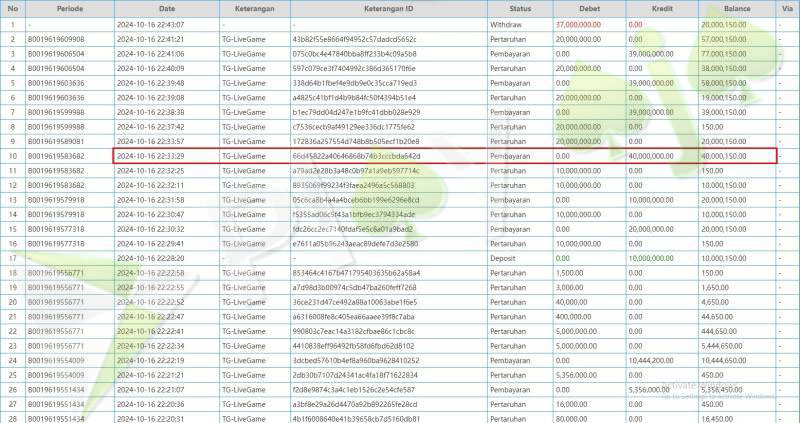Click the Withdraw status cell
Image resolution: width=800 pixels, height=423 pixels.
tap(506, 23)
